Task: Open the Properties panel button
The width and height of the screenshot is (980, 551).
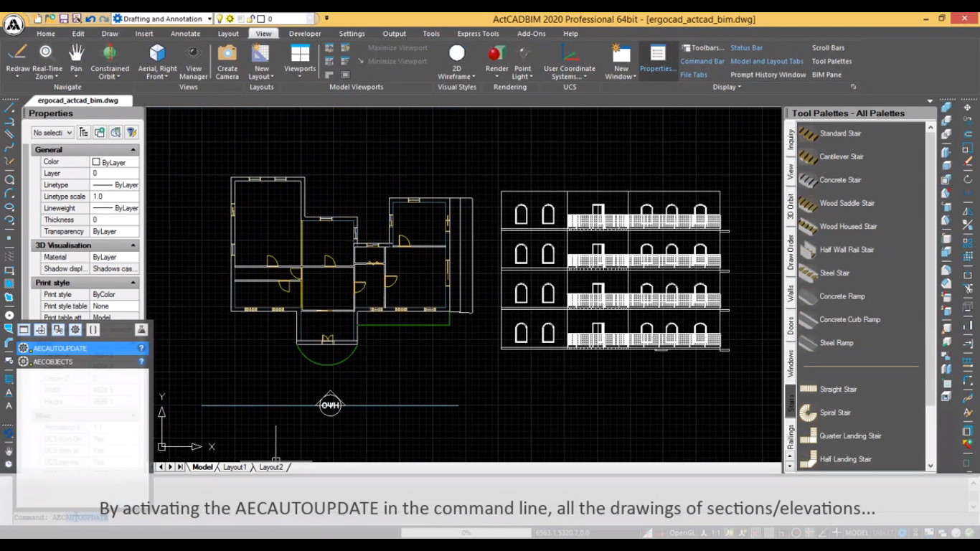Action: click(658, 60)
